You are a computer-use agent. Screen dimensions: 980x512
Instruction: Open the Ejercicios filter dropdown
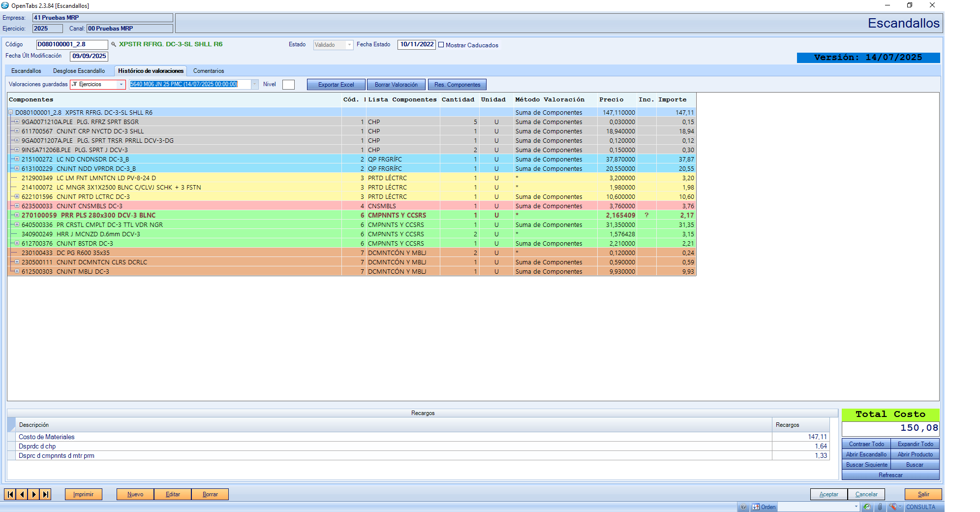[x=121, y=85]
